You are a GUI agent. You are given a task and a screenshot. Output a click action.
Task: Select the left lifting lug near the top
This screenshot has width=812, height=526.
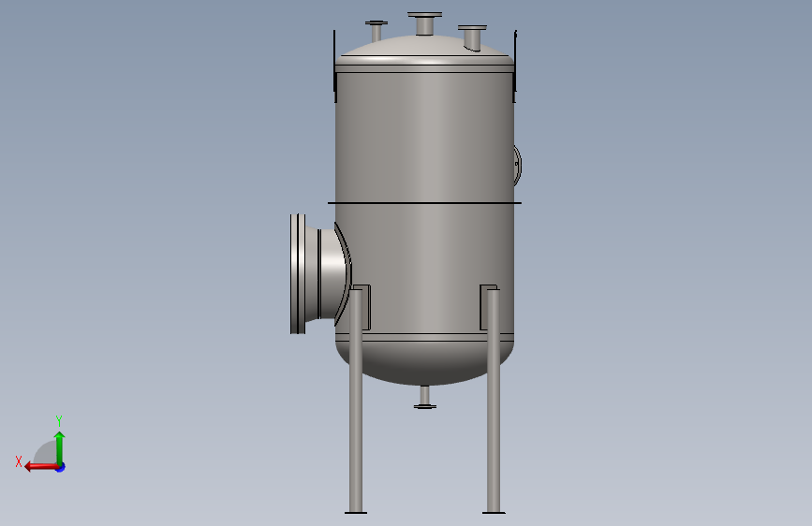click(335, 66)
